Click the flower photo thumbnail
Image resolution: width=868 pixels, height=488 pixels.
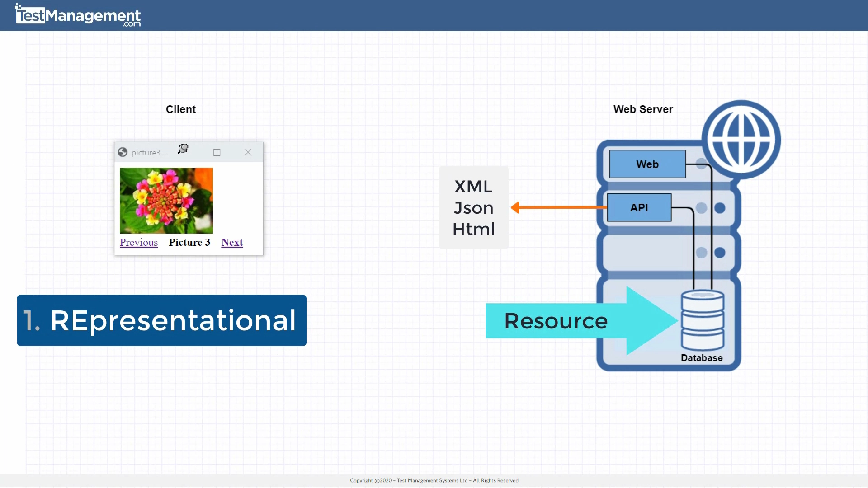[166, 200]
